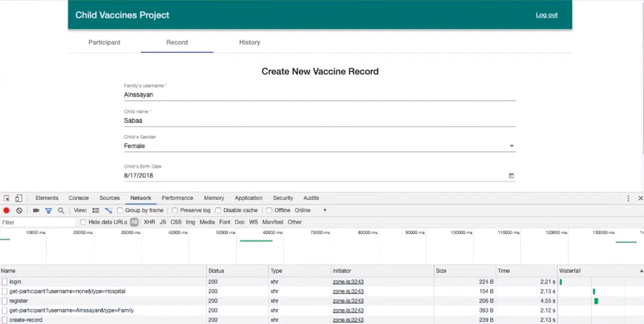Screen dimensions: 644x324
Task: Activate the inspect element picker
Action: (x=6, y=198)
